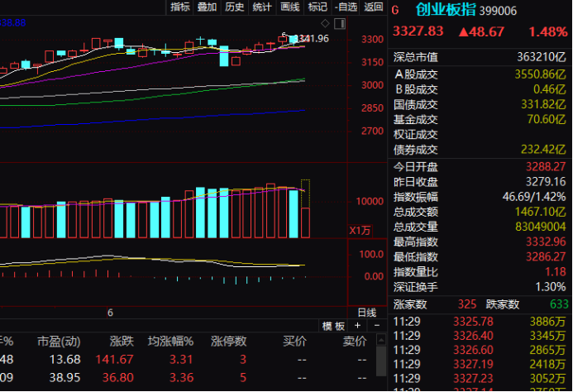The width and height of the screenshot is (573, 392).
Task: Click the 涨家数 count 325
Action: coord(467,304)
